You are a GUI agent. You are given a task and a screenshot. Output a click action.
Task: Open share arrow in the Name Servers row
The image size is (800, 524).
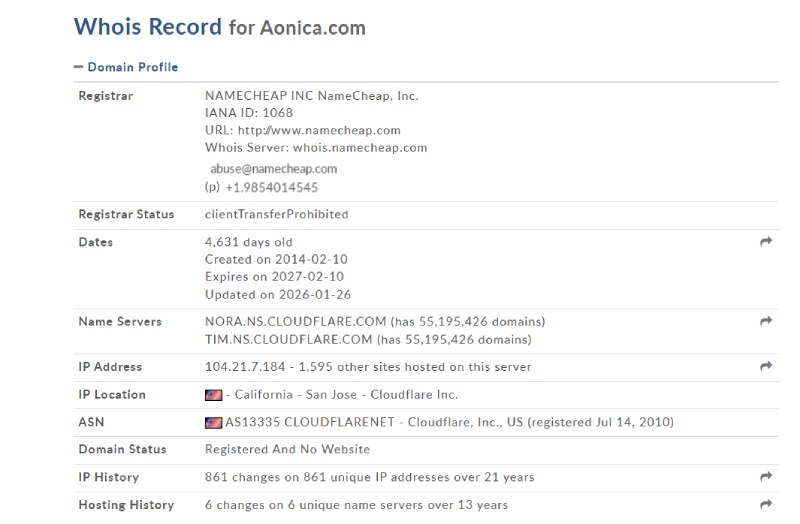[766, 321]
